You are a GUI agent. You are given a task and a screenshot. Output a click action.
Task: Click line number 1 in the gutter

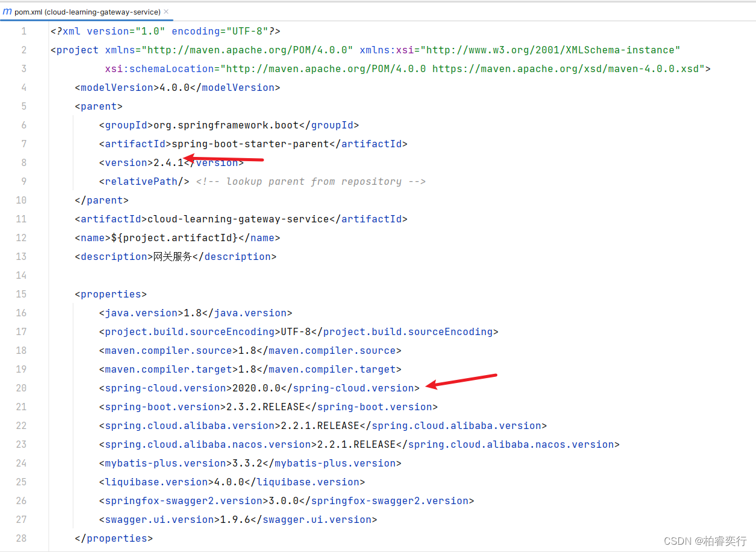(24, 31)
